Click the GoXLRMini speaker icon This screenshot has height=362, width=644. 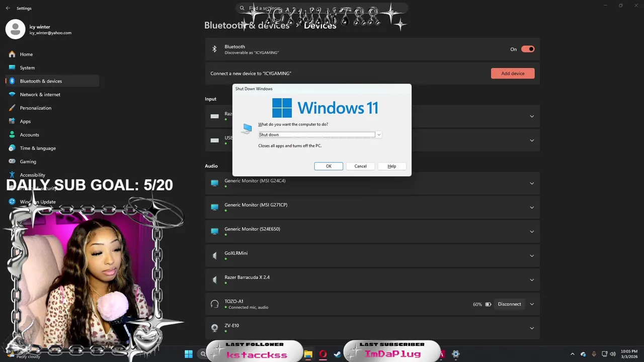(x=215, y=255)
